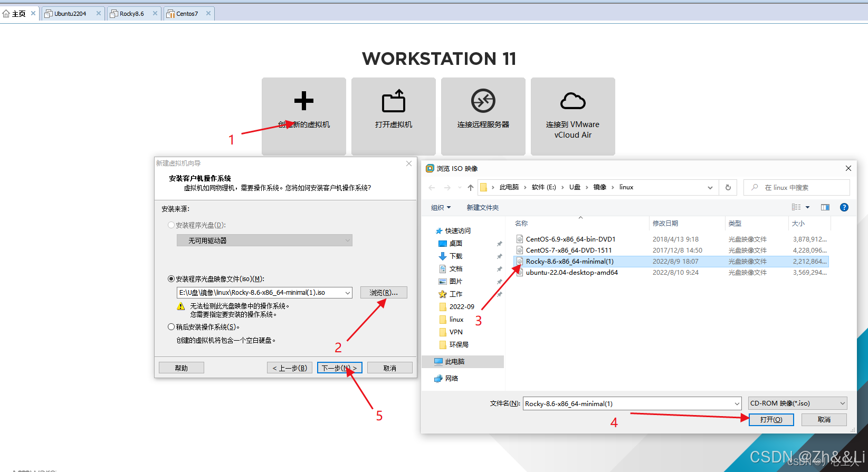Open 桌面 in the navigation pane
This screenshot has width=868, height=472.
(x=456, y=244)
